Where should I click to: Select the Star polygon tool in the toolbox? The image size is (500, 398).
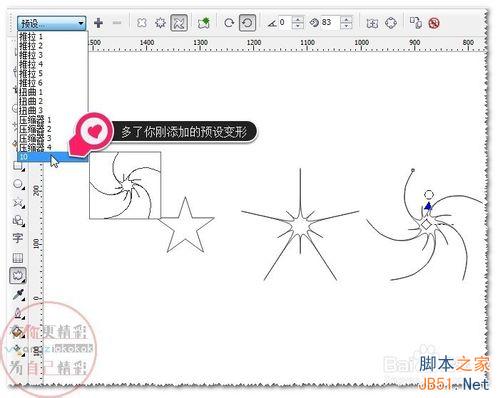point(18,202)
